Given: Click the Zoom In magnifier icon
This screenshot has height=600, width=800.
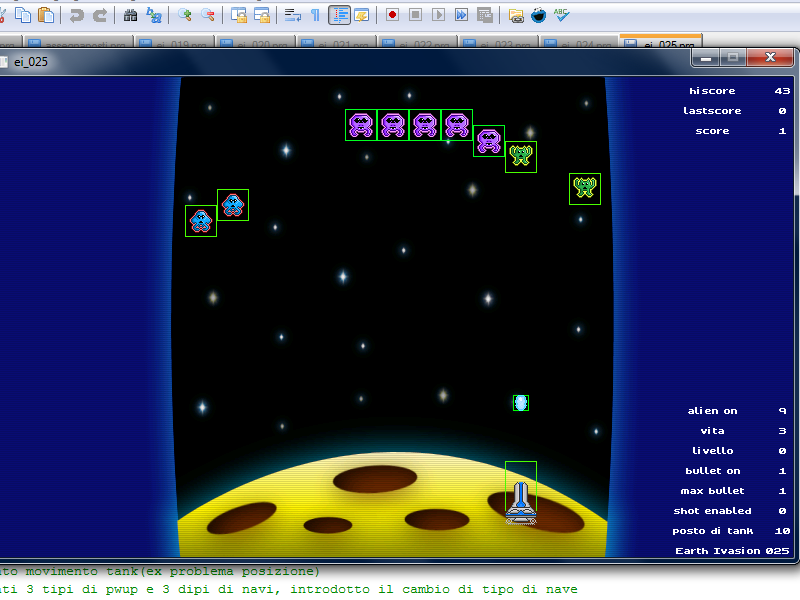Looking at the screenshot, I should point(185,15).
